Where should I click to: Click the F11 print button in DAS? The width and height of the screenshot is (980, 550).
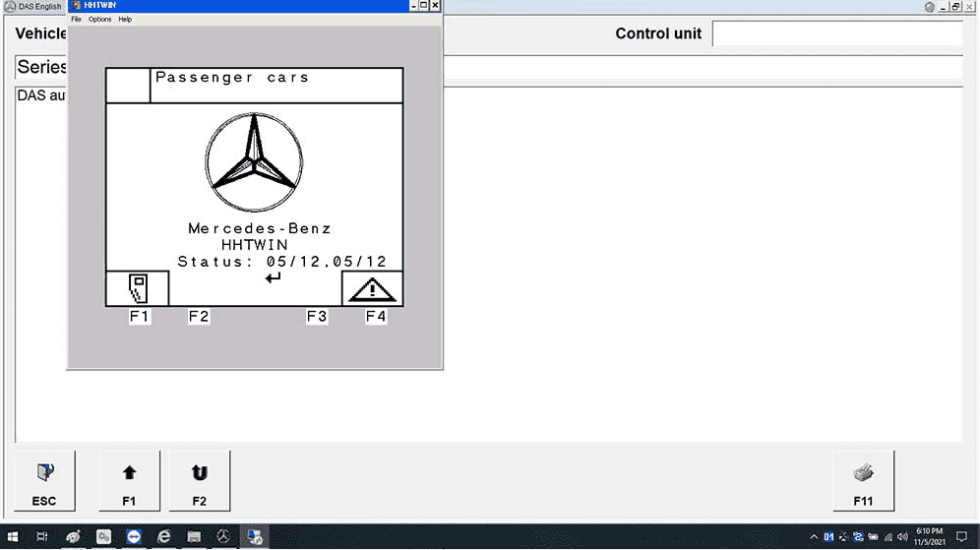(x=863, y=480)
